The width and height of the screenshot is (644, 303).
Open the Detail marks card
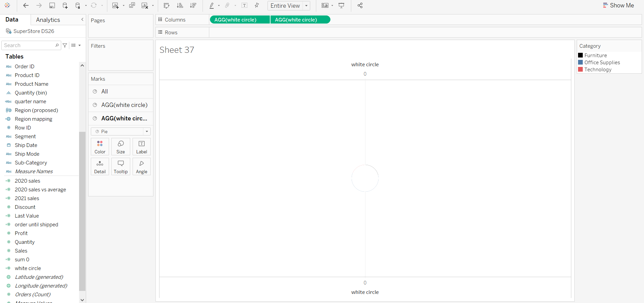coord(100,167)
